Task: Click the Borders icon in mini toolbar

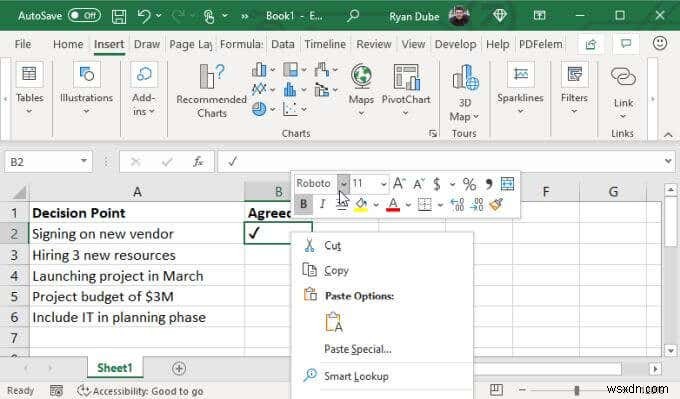Action: [x=425, y=204]
